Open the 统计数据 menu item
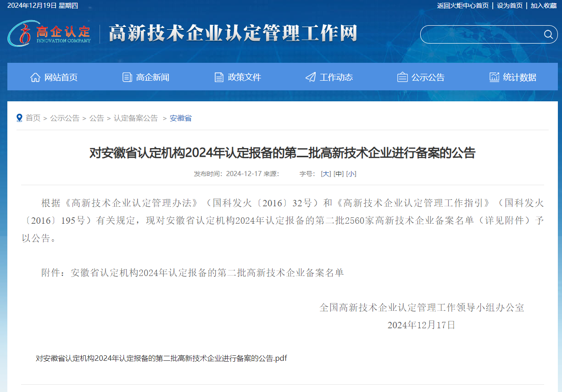The image size is (562, 392). point(519,77)
